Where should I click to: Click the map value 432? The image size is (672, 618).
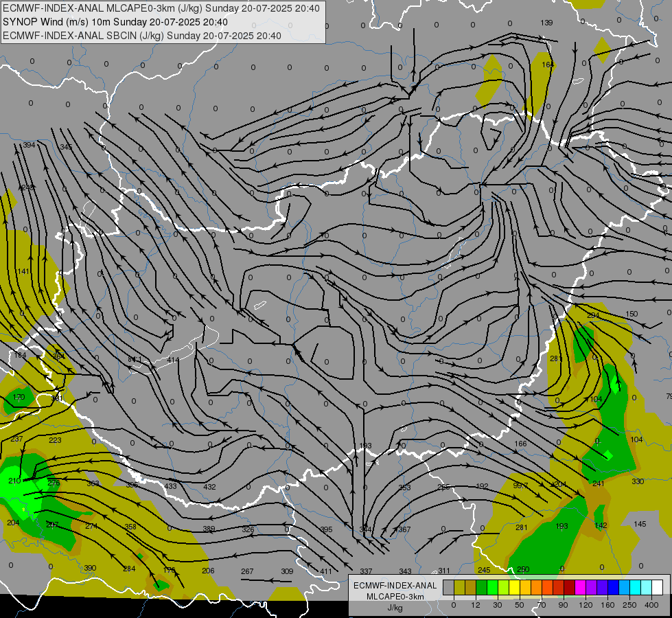209,487
